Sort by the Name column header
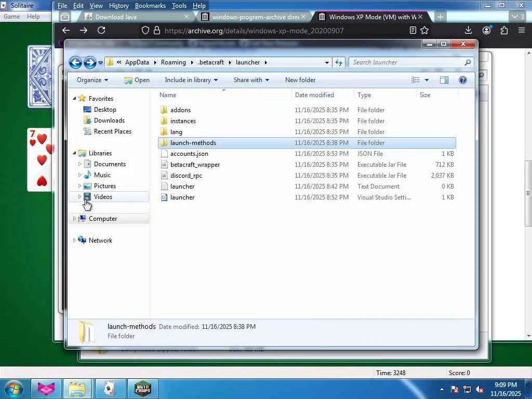The height and width of the screenshot is (399, 532). point(224,95)
